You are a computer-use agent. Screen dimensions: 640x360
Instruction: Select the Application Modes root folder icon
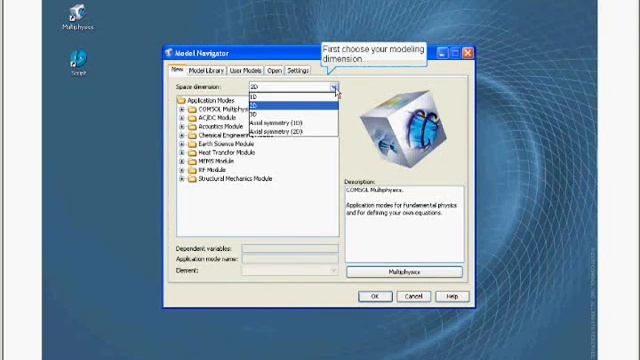[182, 100]
